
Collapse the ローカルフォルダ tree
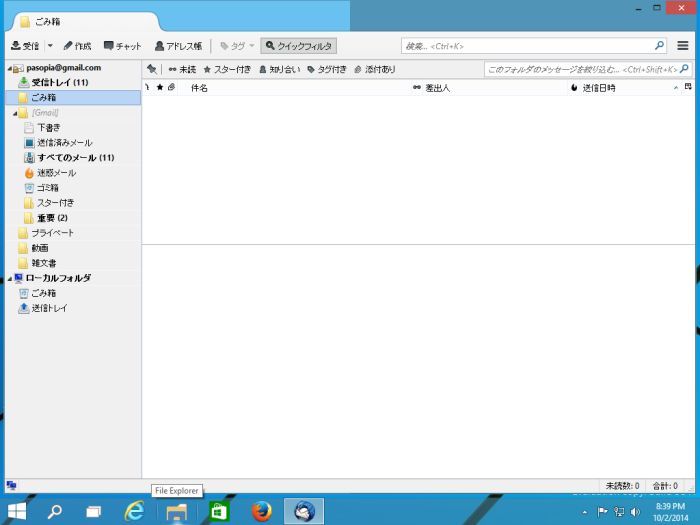pos(9,279)
